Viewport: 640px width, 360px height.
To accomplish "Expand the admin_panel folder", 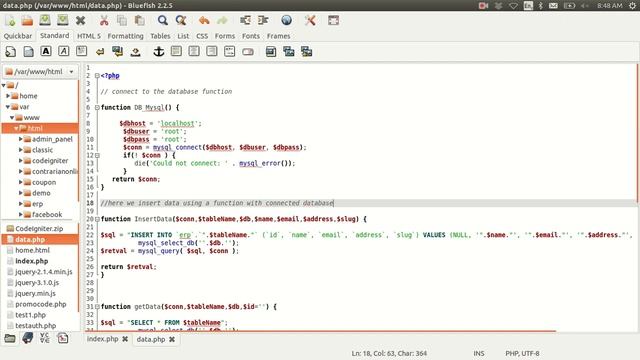I will (x=20, y=139).
